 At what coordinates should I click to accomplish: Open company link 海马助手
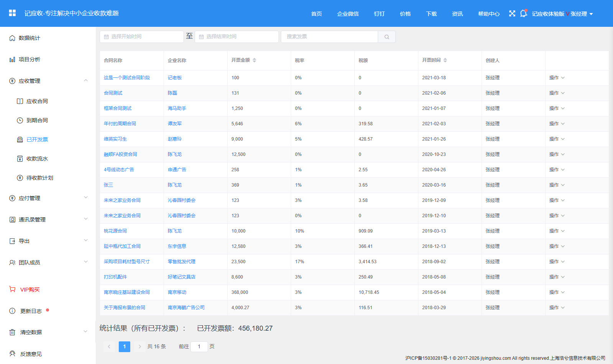pyautogui.click(x=177, y=108)
